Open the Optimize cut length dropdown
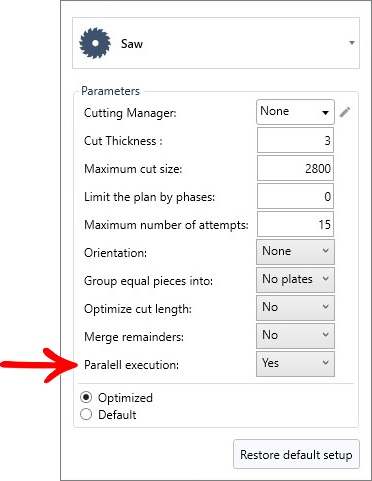 tap(295, 308)
